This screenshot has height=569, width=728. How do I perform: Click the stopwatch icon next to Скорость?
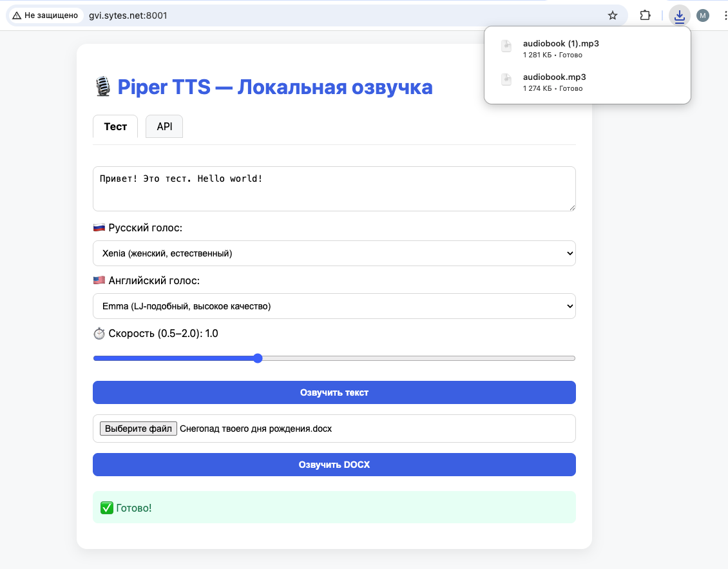click(100, 333)
